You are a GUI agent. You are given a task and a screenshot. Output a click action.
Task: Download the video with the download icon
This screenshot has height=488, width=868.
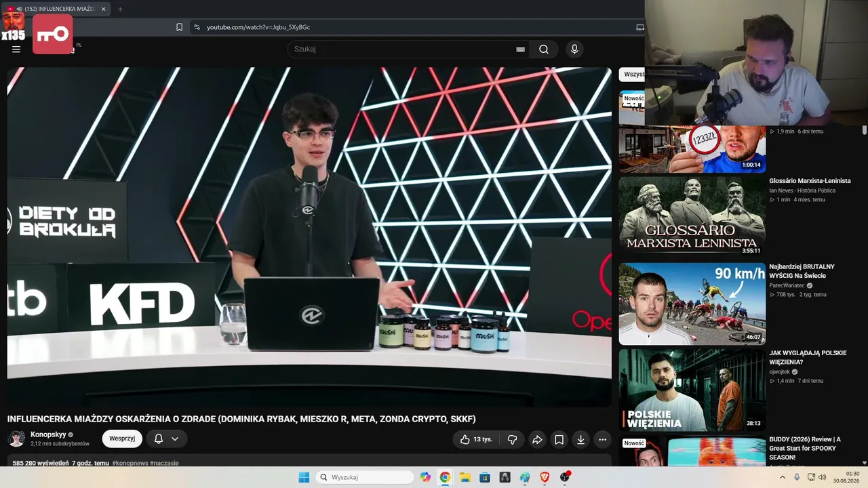pos(580,439)
